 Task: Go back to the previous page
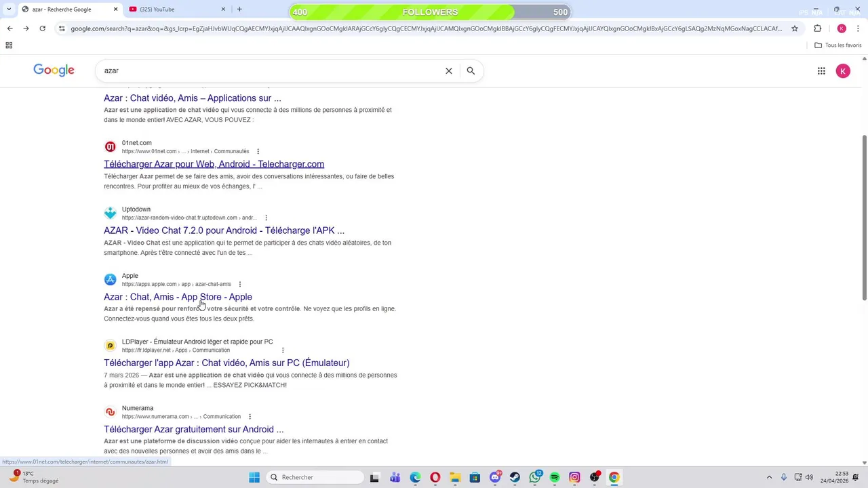point(9,28)
